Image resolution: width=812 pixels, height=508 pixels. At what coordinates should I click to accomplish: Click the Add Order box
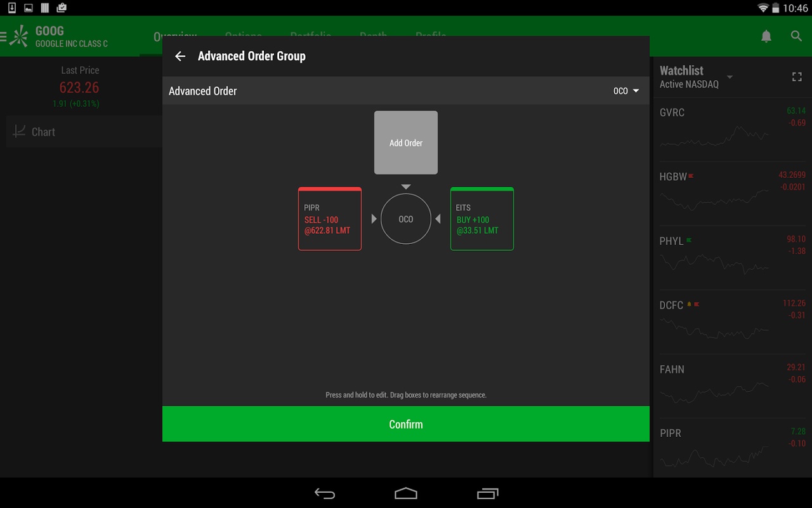[406, 143]
